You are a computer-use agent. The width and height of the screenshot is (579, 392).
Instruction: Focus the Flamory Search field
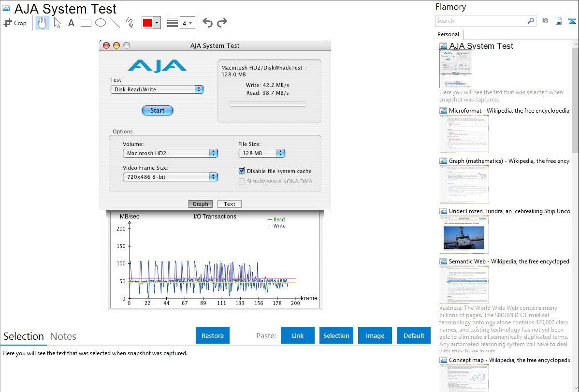tap(481, 21)
